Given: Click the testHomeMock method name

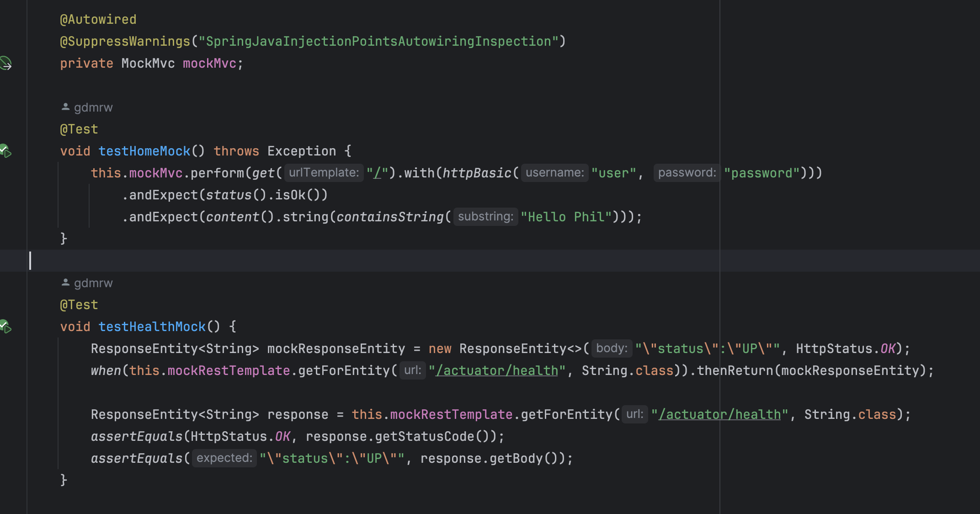Looking at the screenshot, I should click(144, 151).
